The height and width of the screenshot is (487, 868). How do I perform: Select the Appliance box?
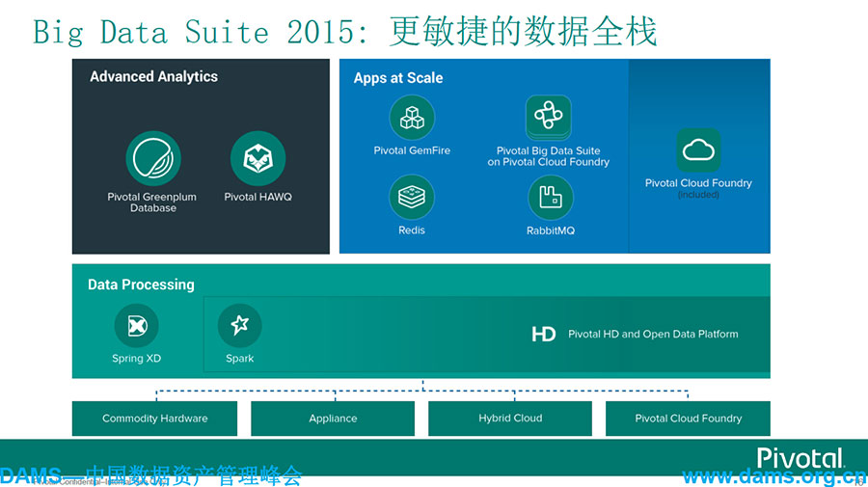click(x=333, y=419)
